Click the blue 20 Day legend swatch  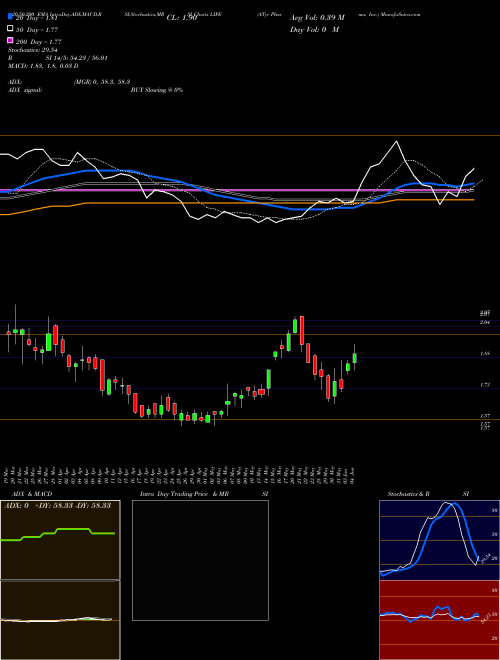(x=10, y=17)
